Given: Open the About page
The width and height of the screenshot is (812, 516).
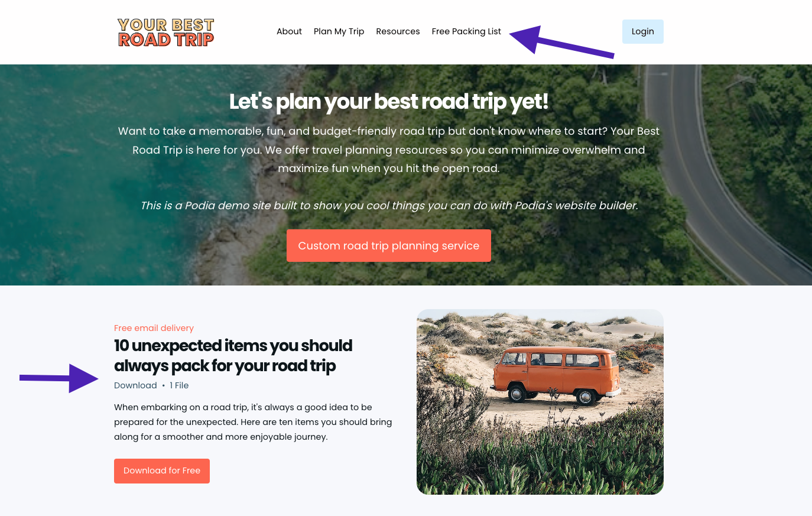Looking at the screenshot, I should pyautogui.click(x=289, y=31).
